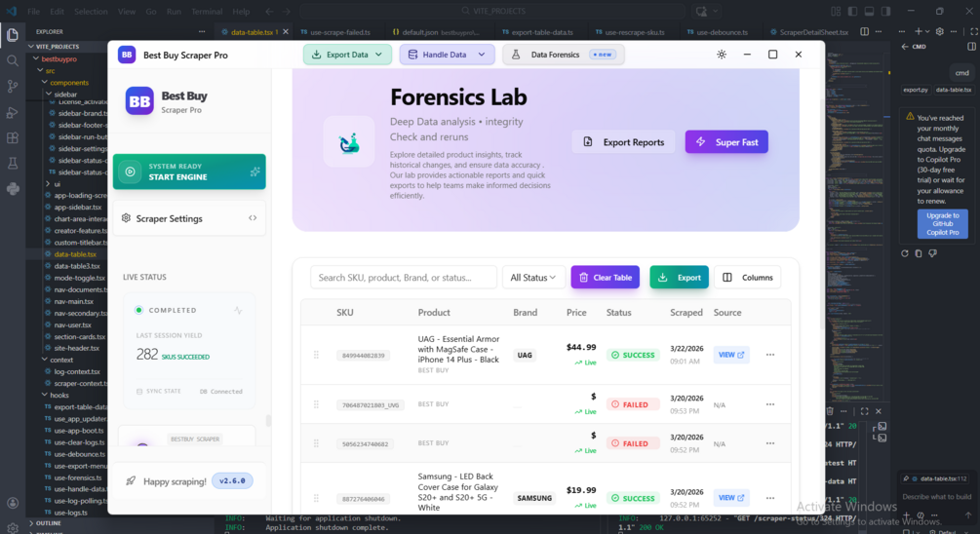
Task: Focus the Search SKU, product, Brand input
Action: [404, 278]
